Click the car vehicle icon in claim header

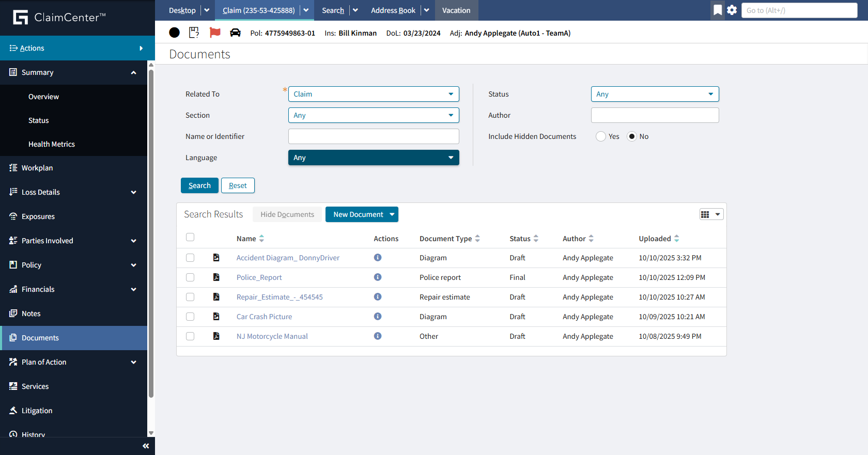click(x=235, y=33)
